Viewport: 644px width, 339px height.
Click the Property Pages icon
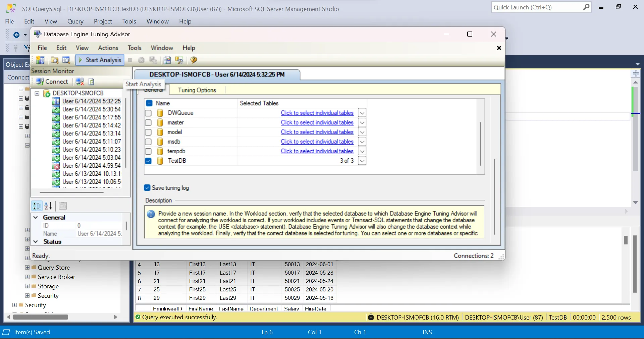pos(63,206)
